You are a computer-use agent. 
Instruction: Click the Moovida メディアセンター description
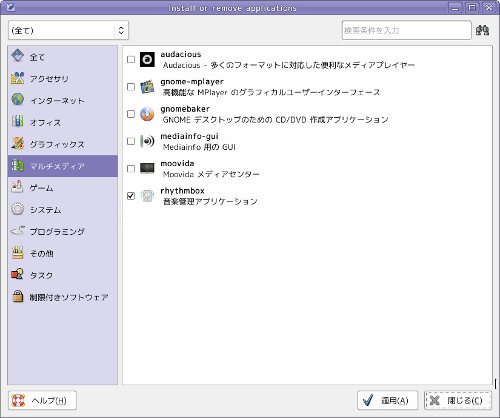coord(211,174)
